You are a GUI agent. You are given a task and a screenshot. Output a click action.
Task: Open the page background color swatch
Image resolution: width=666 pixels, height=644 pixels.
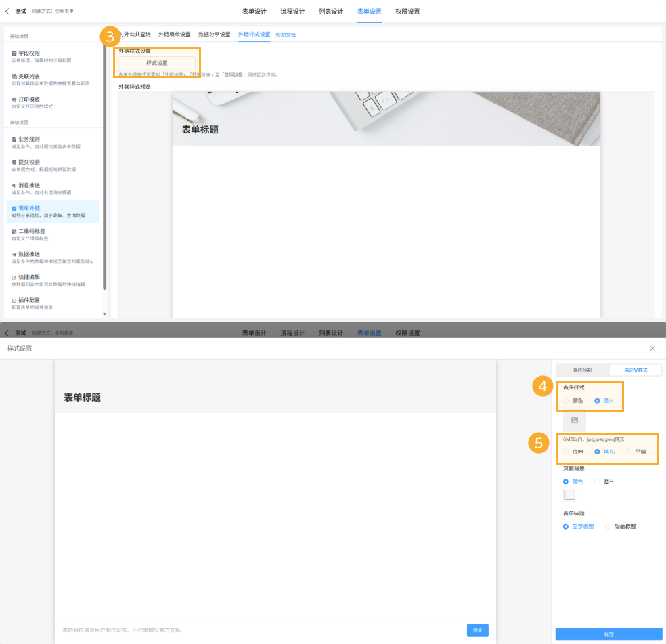[x=570, y=494]
